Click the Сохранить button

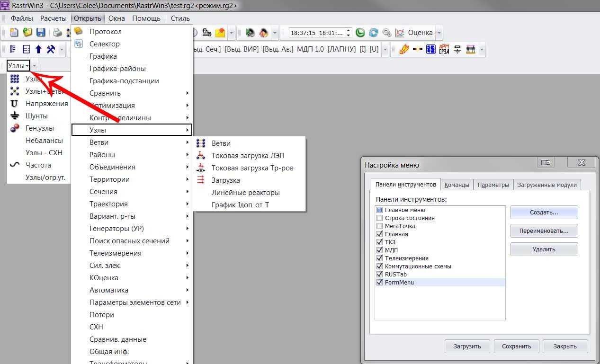(x=516, y=346)
